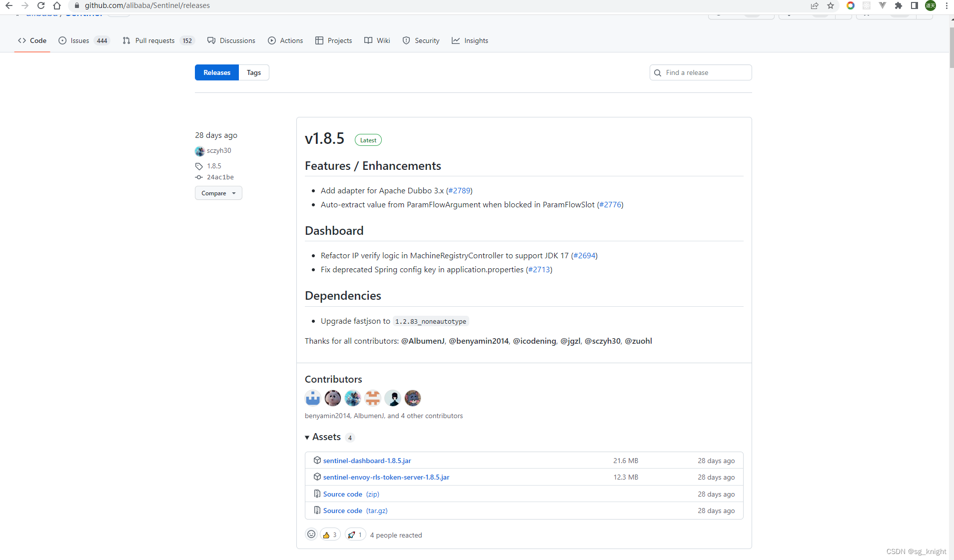954x560 pixels.
Task: Toggle the bookmark star for this page
Action: click(x=831, y=5)
